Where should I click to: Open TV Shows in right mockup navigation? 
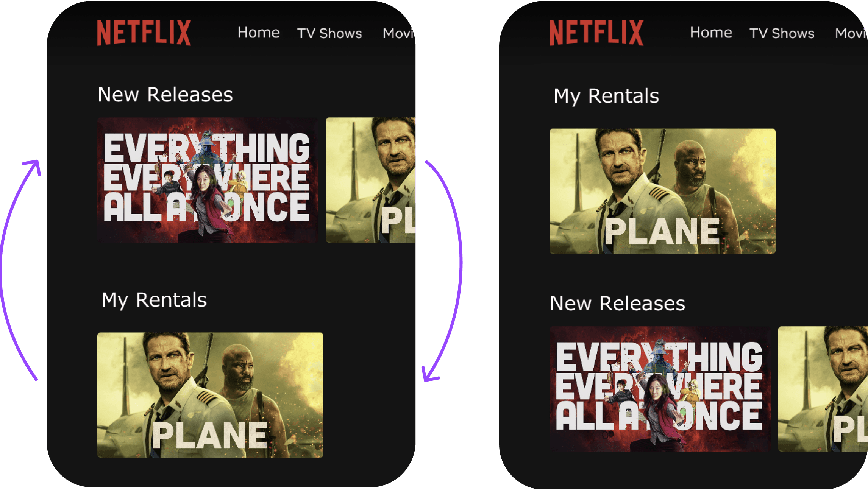point(782,34)
